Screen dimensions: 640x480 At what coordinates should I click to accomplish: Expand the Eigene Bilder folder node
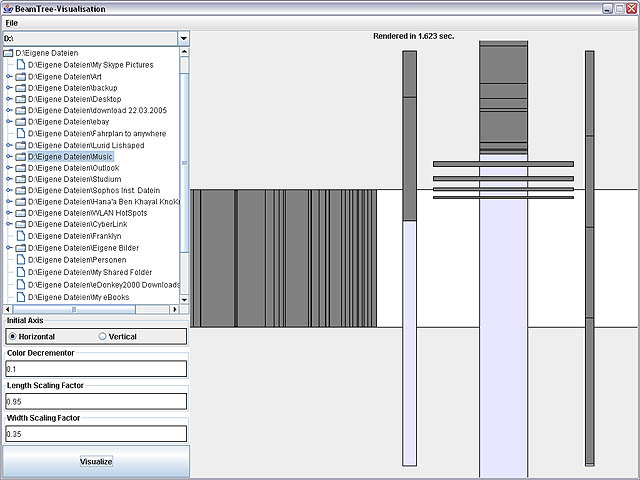coord(9,248)
